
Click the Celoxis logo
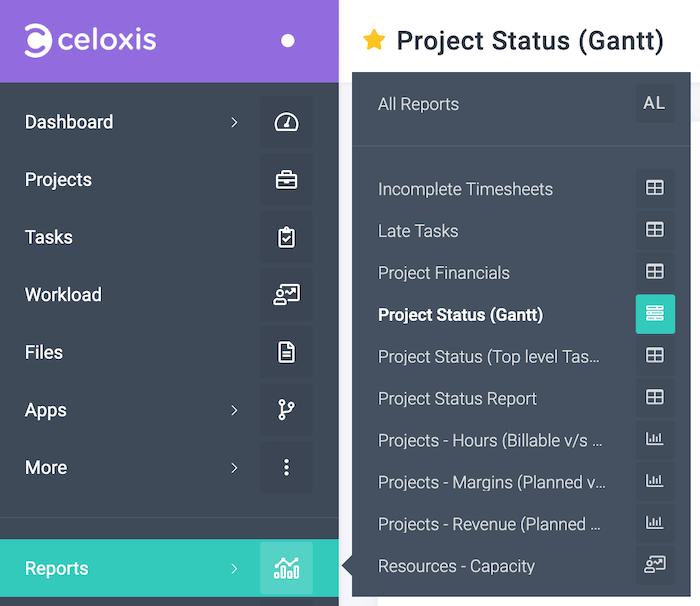91,41
